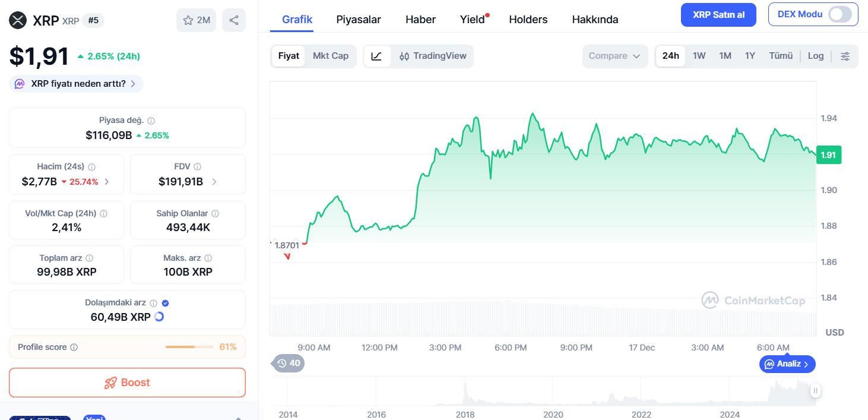Click the XRP coin logo icon
The height and width of the screenshot is (420, 868).
19,20
